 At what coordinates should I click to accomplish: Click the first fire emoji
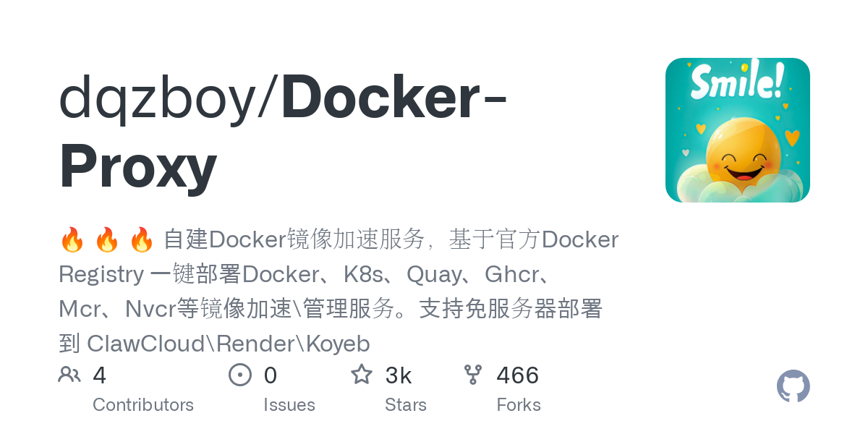coord(72,239)
